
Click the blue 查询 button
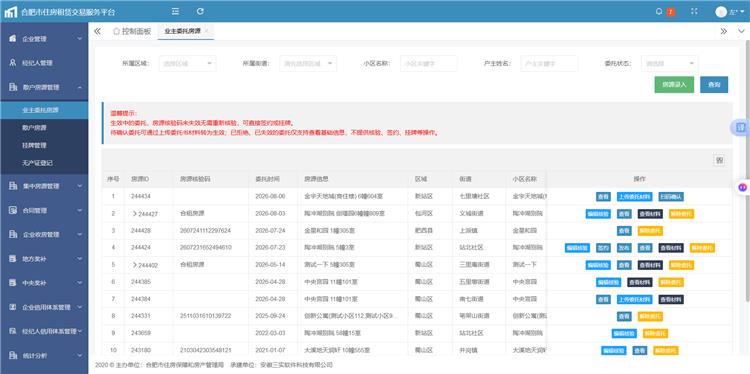coord(714,85)
